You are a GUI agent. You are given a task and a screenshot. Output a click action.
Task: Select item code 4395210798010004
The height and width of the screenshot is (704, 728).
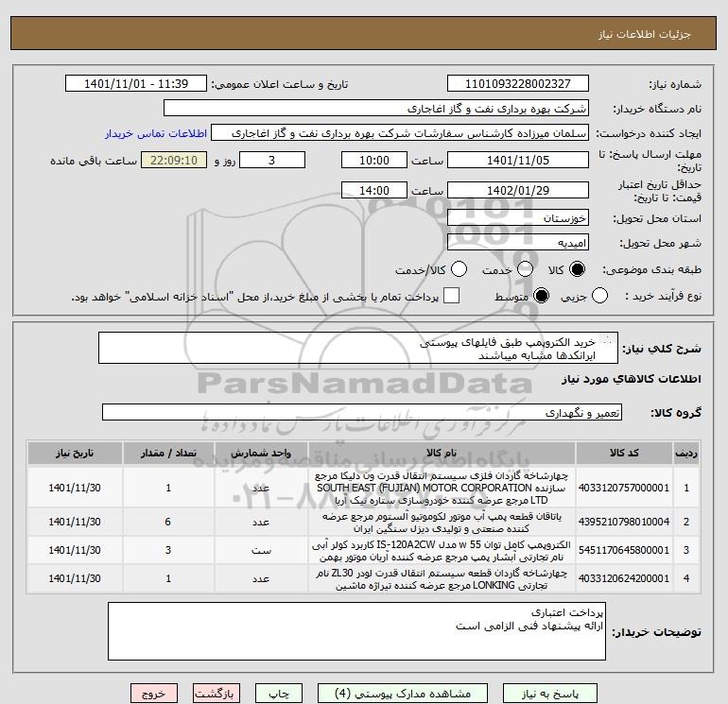click(x=624, y=522)
